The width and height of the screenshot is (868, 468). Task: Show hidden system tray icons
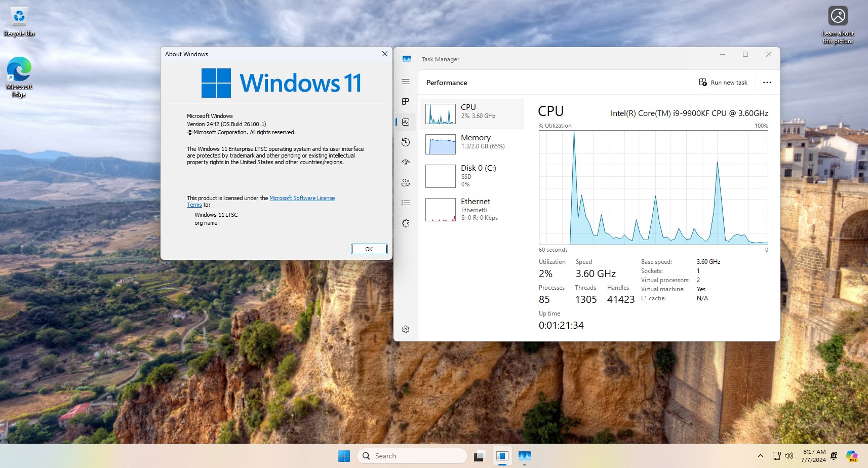tap(760, 456)
